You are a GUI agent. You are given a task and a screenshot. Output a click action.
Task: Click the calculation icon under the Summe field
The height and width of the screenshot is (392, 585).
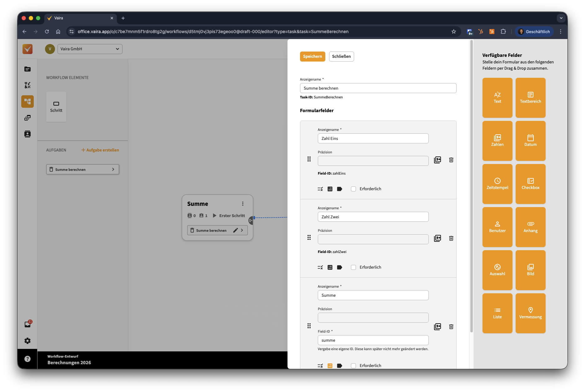click(330, 365)
